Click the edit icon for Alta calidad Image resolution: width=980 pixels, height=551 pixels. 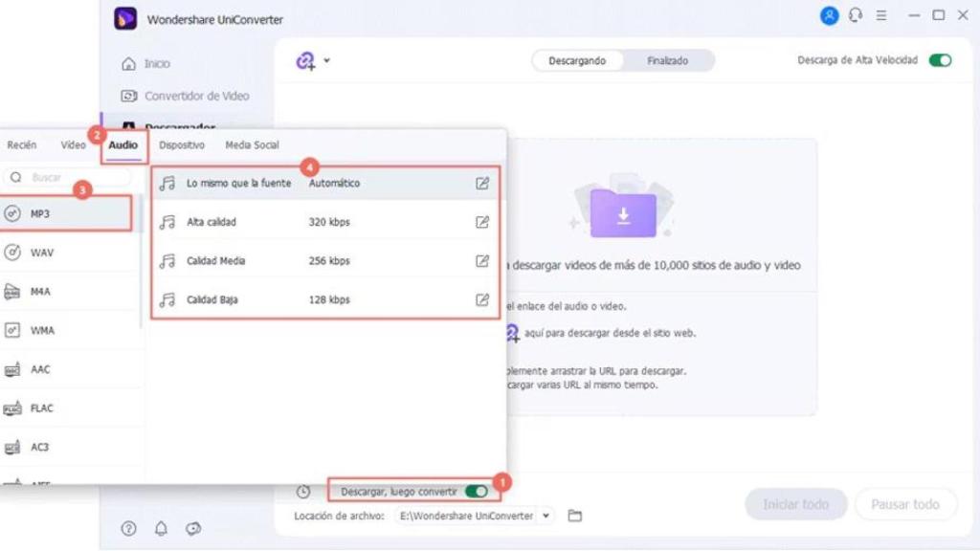click(482, 222)
